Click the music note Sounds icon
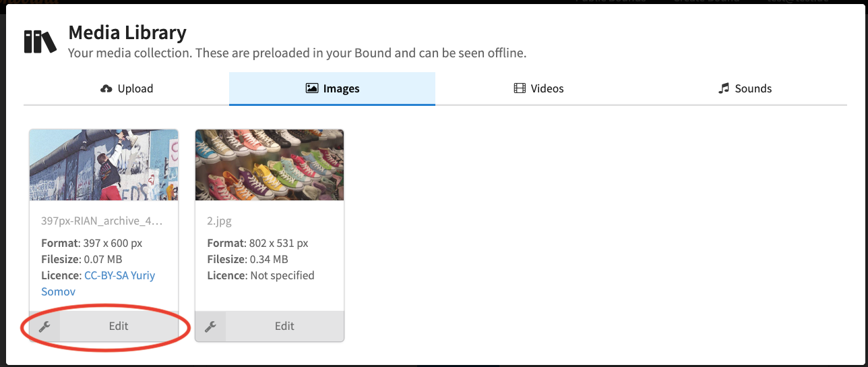This screenshot has height=367, width=868. click(x=724, y=88)
